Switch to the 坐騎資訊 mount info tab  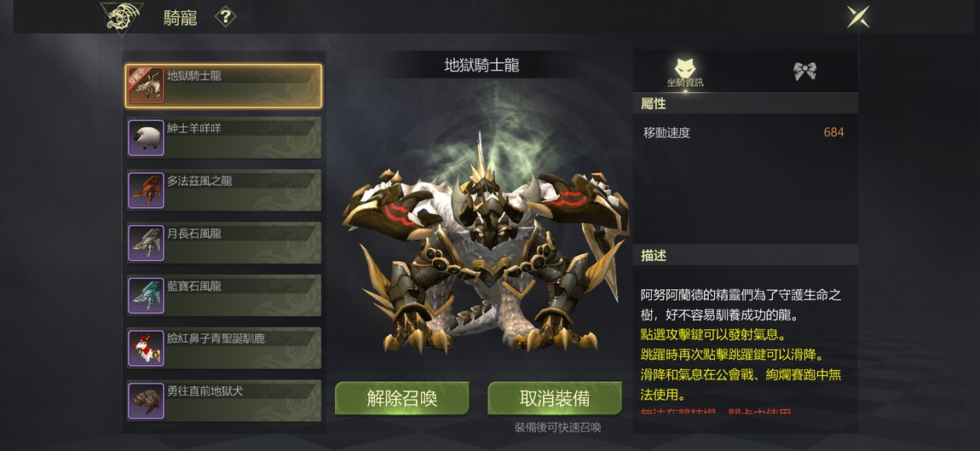coord(685,72)
